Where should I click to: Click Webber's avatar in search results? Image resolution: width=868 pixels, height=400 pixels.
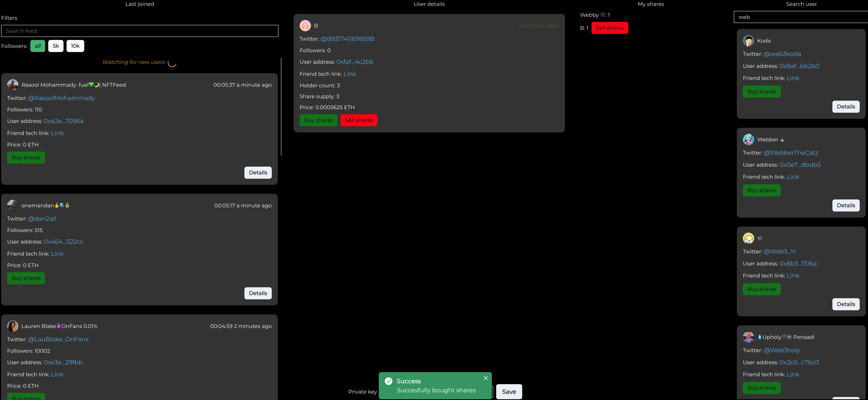pos(748,139)
